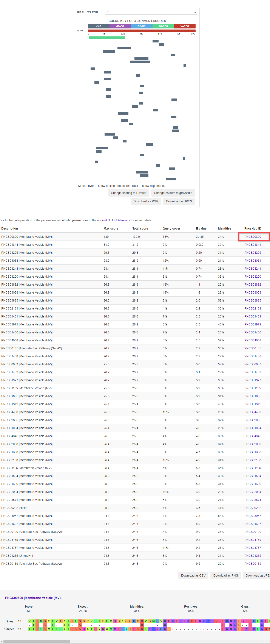Click the purple 40-50 score color swatch
Screen dimensions: 270x644
(x=120, y=26)
